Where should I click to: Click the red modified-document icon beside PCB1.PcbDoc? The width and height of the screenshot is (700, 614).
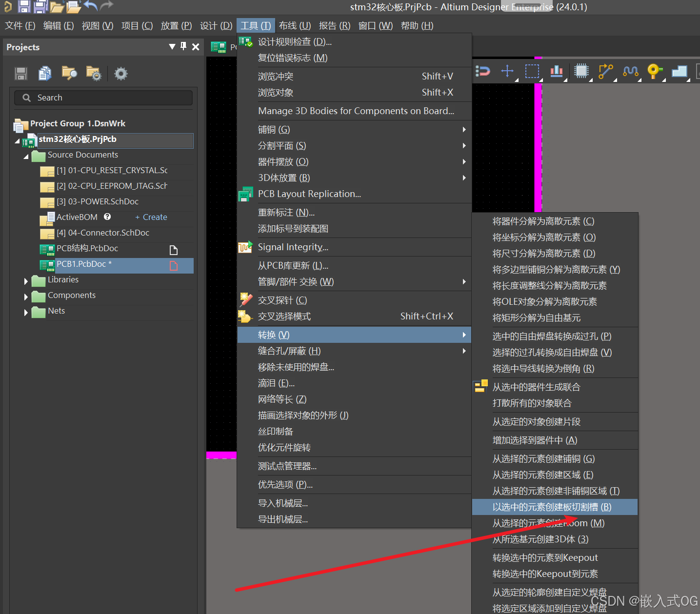(x=174, y=265)
